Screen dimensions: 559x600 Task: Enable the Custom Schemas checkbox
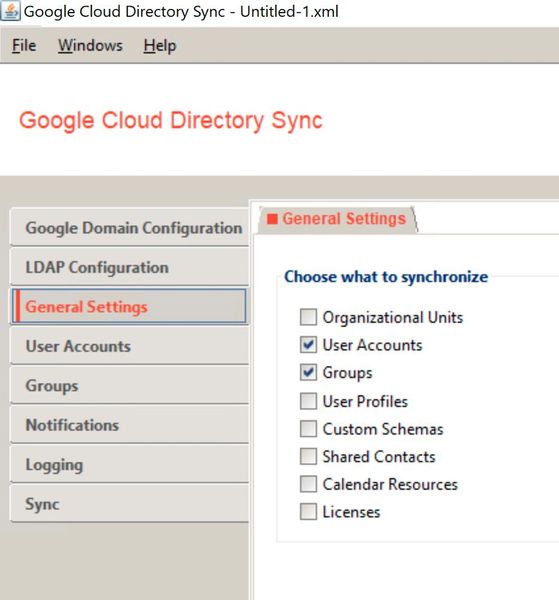308,429
